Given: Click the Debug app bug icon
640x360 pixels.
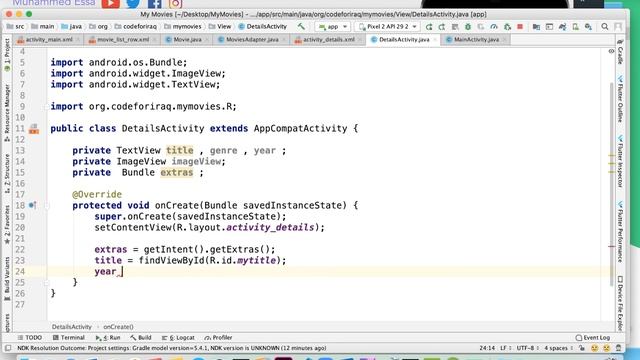Looking at the screenshot, I should coord(468,27).
